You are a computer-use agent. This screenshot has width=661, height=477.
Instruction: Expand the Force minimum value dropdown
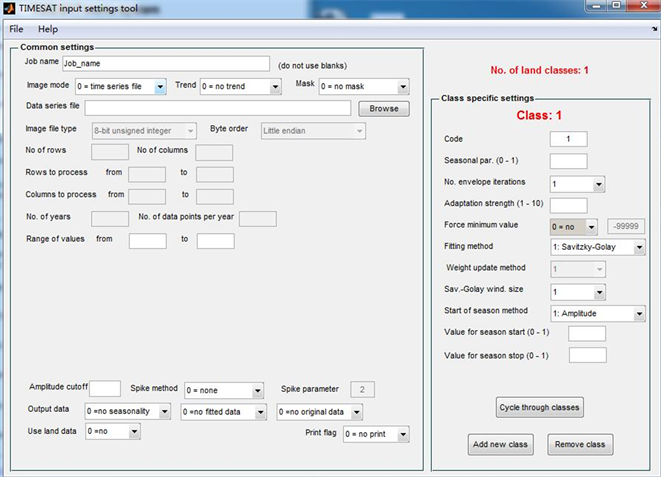click(x=574, y=226)
